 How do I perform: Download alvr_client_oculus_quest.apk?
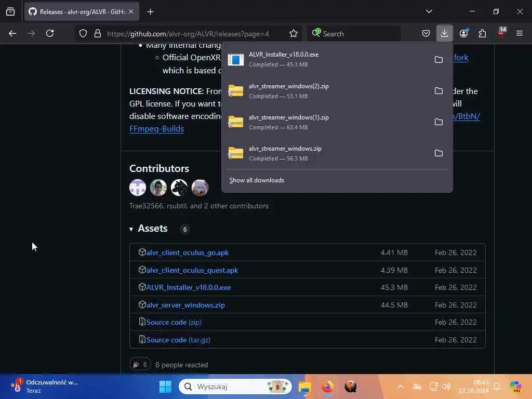(192, 270)
